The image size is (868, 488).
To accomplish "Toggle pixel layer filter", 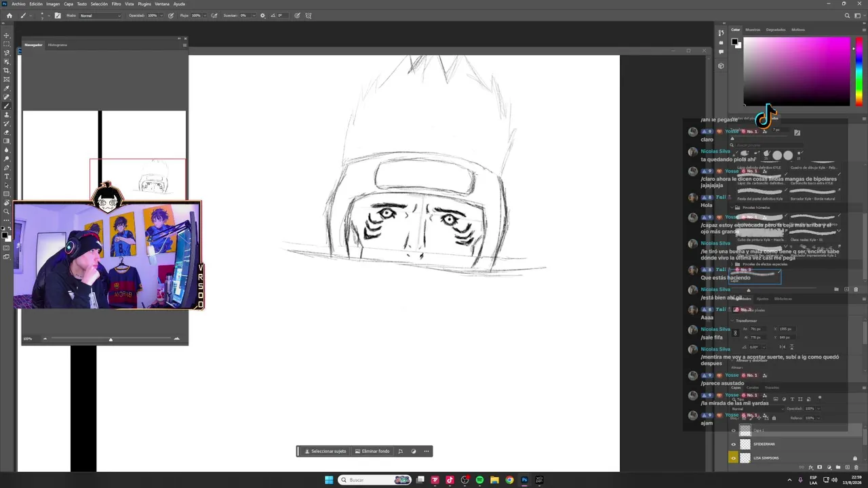I will [776, 399].
